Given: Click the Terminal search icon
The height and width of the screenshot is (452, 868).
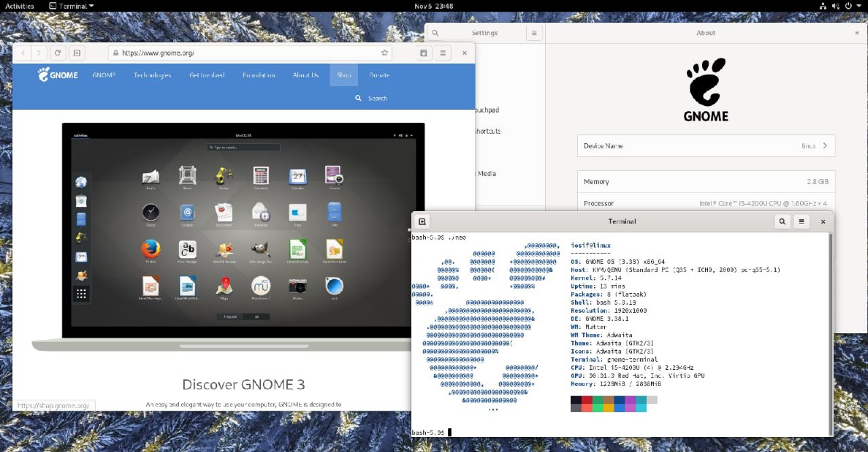Looking at the screenshot, I should point(783,221).
